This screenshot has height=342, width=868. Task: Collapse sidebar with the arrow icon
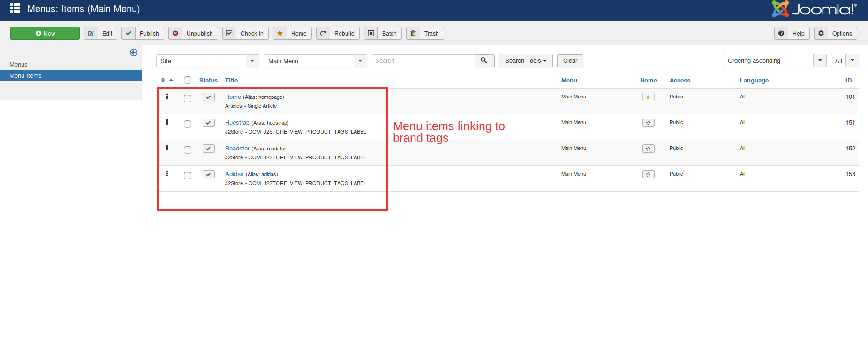134,52
